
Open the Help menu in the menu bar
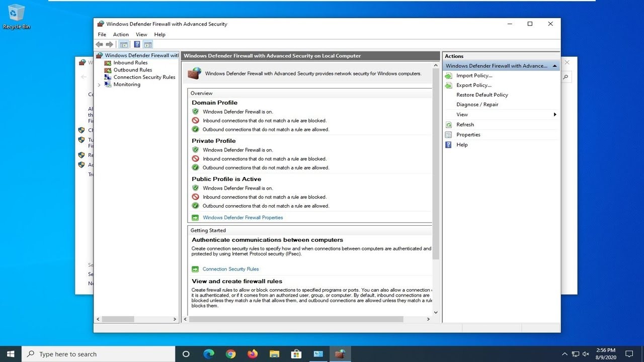(159, 35)
